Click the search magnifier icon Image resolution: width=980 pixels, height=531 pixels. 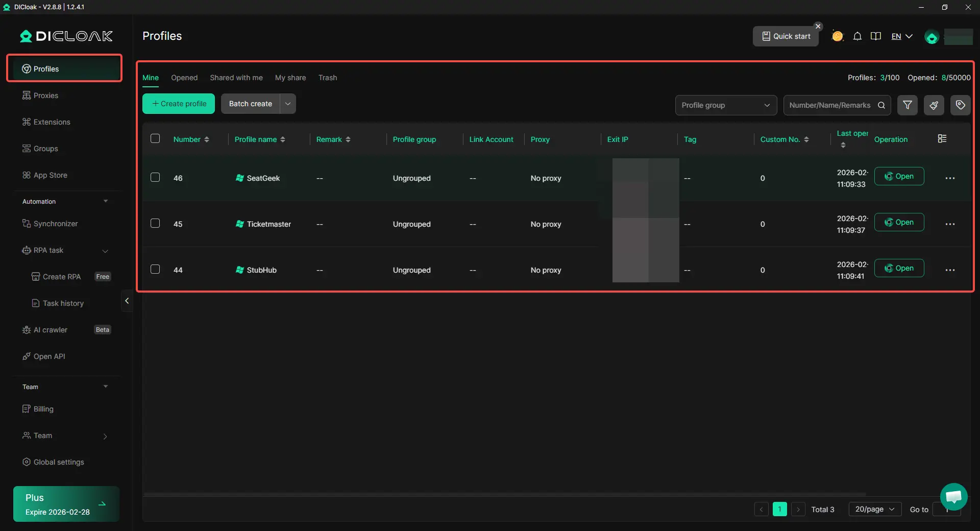(x=881, y=105)
